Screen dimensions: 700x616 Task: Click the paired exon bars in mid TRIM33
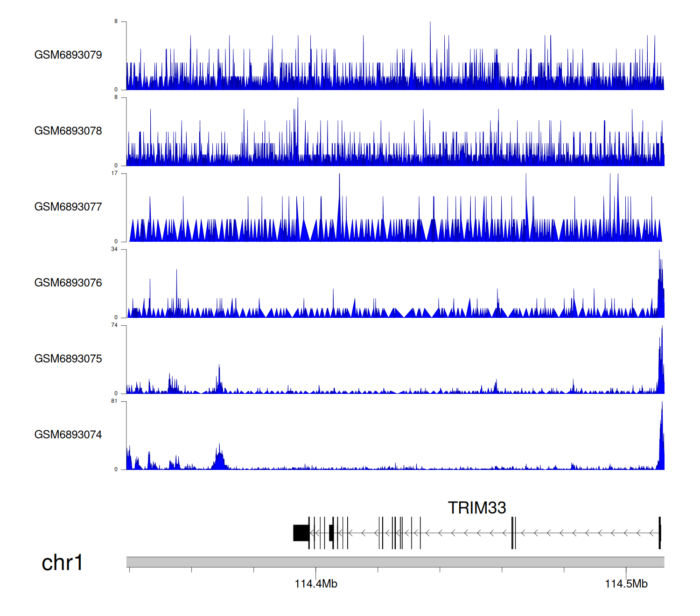(x=513, y=533)
